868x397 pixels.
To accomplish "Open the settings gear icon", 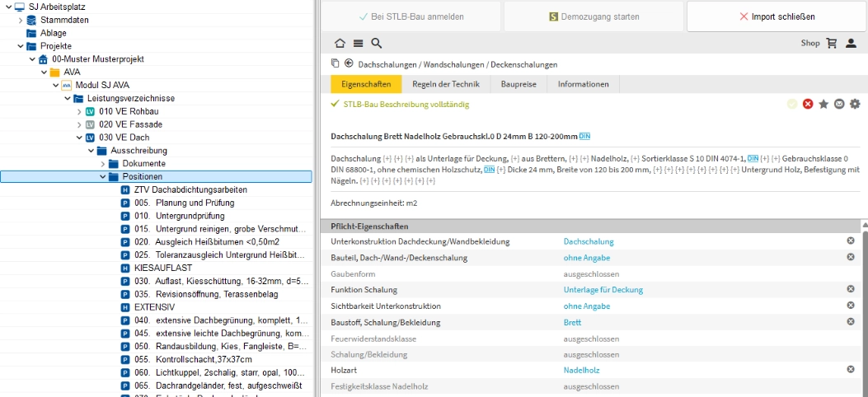I will point(855,104).
